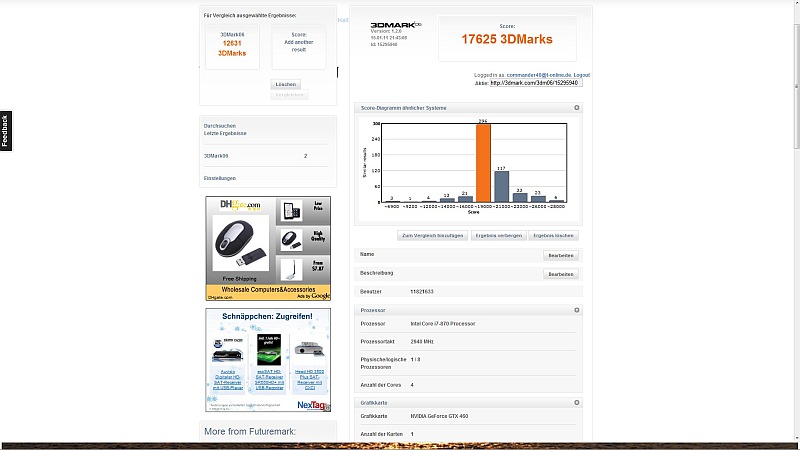This screenshot has width=800, height=450.
Task: Click the Löschen button
Action: (x=286, y=84)
